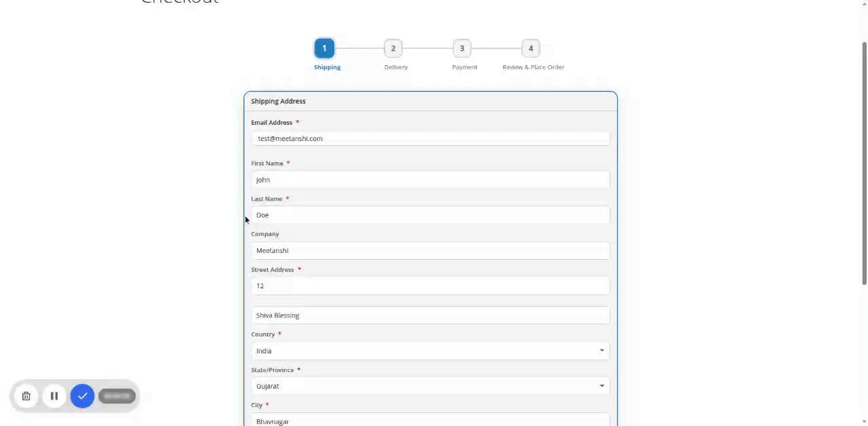This screenshot has width=868, height=426.
Task: Click the Delivery step label text
Action: coord(396,67)
